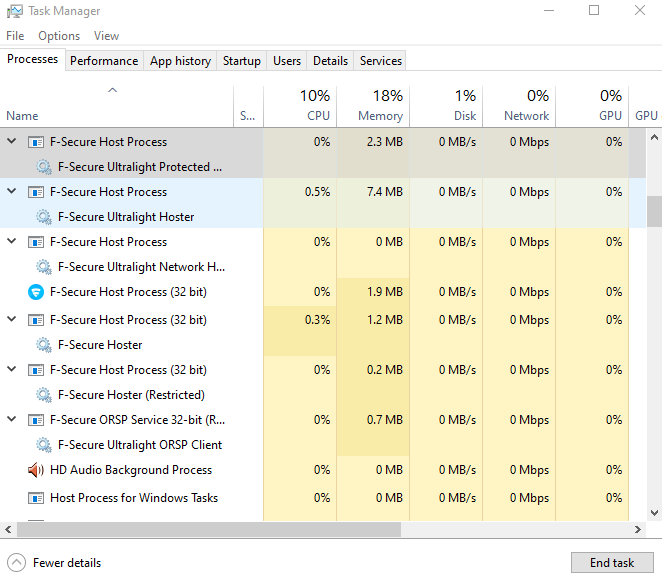Click the F-Secure Host Process (32 bit) blue Wi-Fi icon
The image size is (662, 586).
[36, 292]
